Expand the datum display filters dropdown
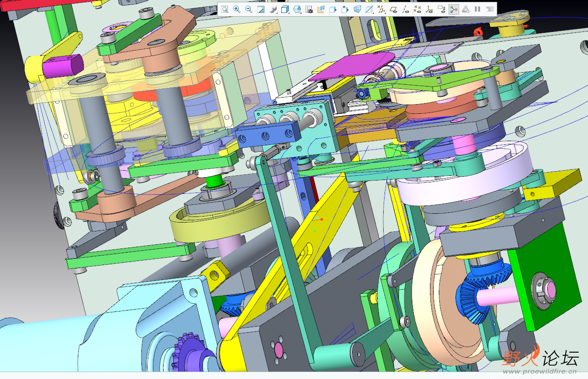This screenshot has width=588, height=379. [381, 9]
